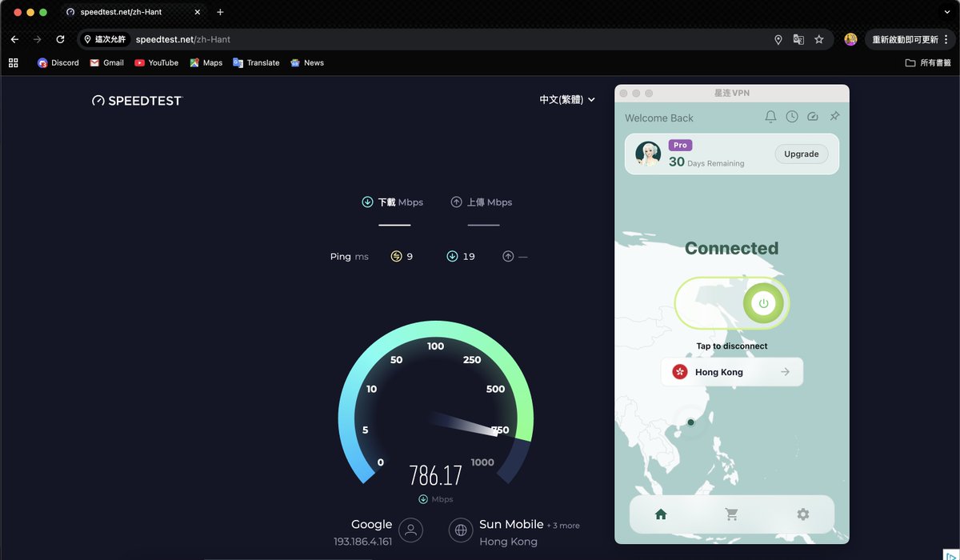Viewport: 960px width, 560px height.
Task: Open the YouTube bookmark
Action: (156, 62)
